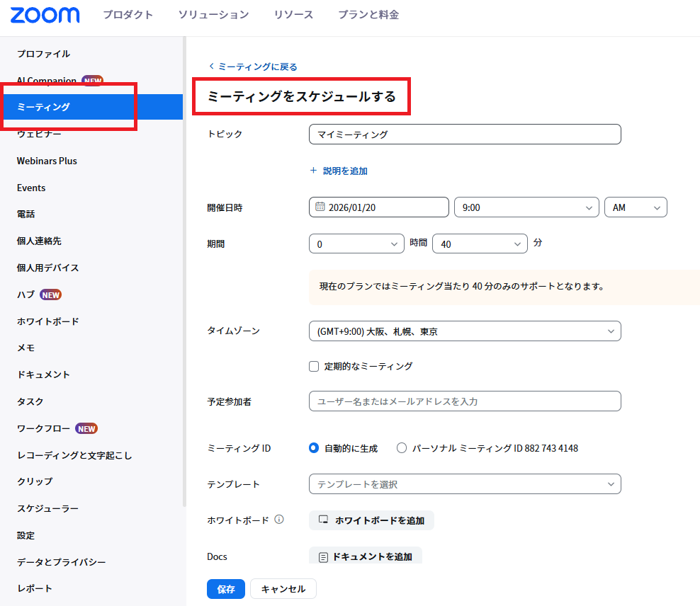Click the NEW badge next to ワークフロー
This screenshot has width=700, height=606.
(86, 428)
